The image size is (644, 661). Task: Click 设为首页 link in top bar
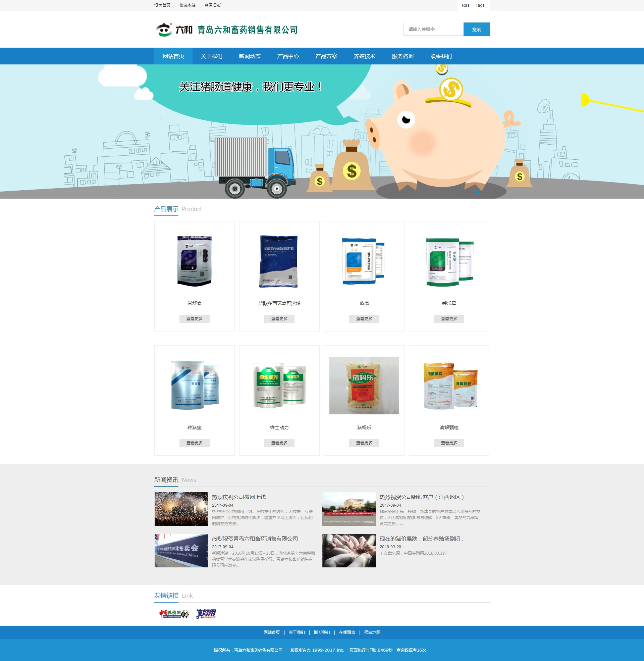tap(162, 5)
